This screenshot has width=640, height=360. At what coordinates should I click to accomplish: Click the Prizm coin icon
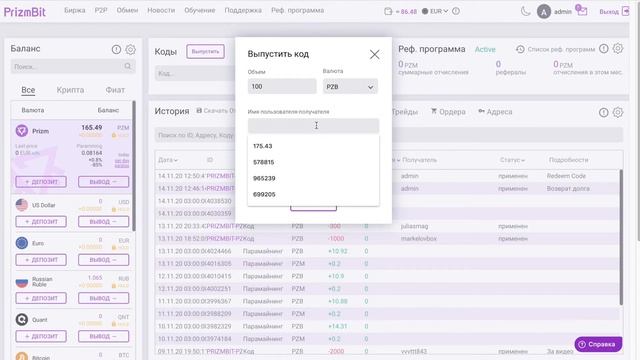[x=22, y=131]
